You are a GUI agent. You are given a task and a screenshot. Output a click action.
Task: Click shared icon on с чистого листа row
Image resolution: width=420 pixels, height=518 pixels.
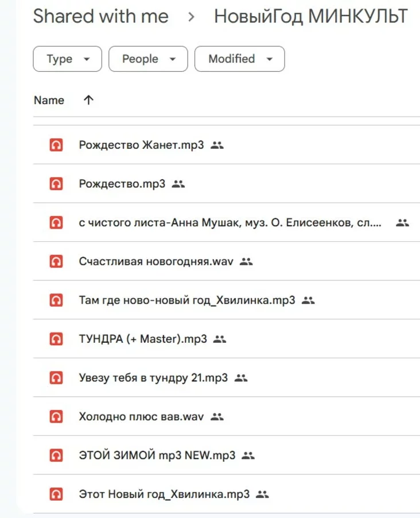point(402,223)
